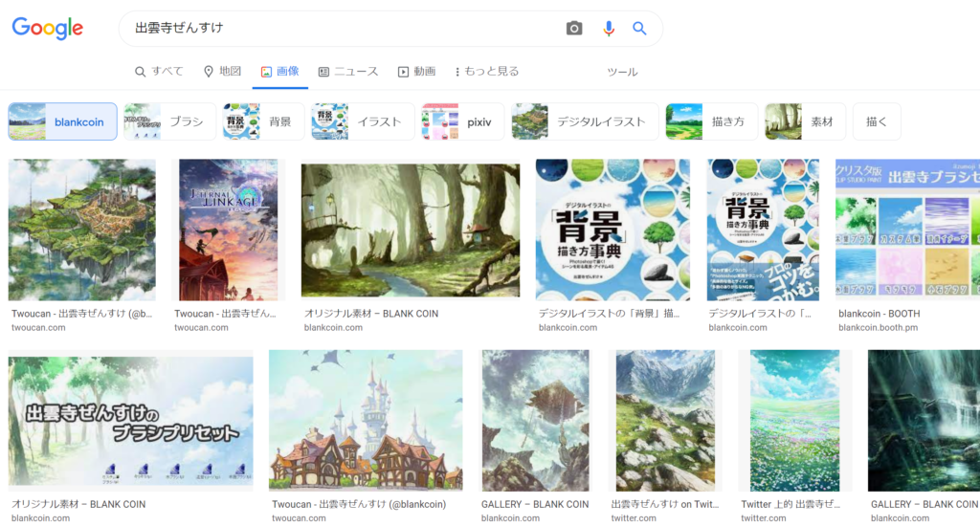Filter results by ブラシ chip

click(169, 121)
